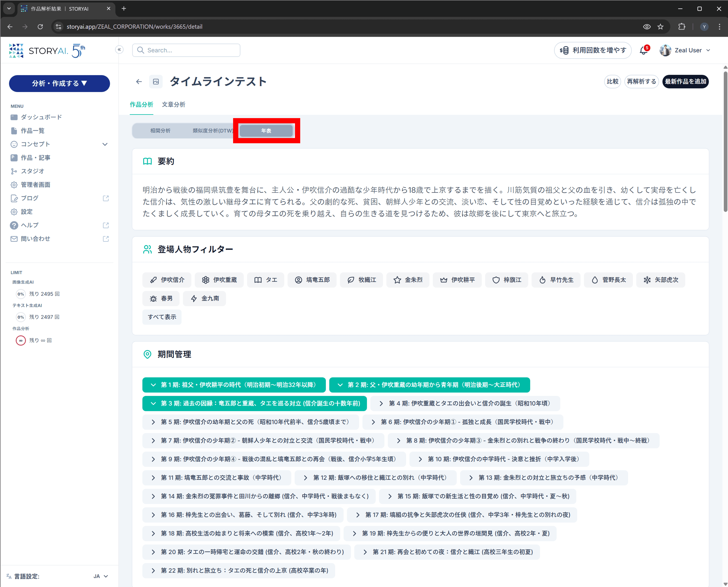
Task: Filter by character 金朱烈
Action: 408,280
